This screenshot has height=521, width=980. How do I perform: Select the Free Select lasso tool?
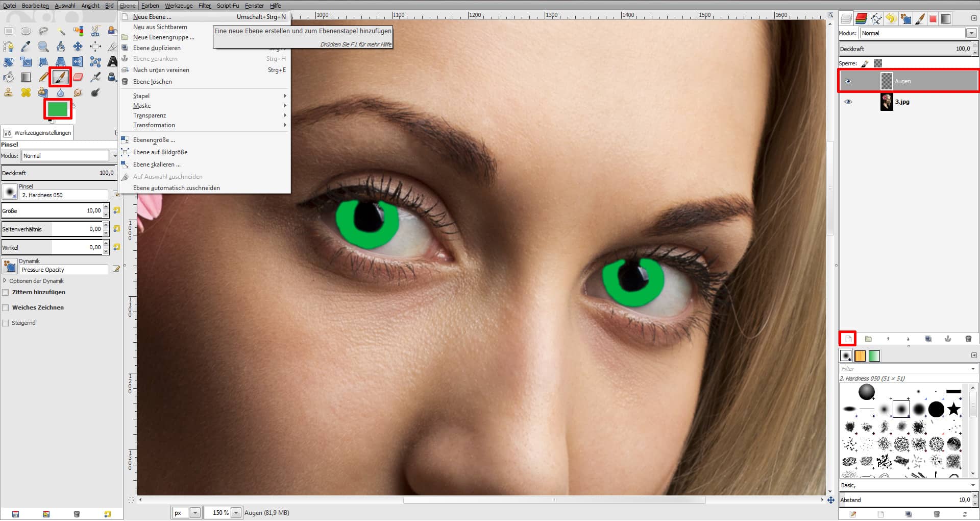(43, 32)
